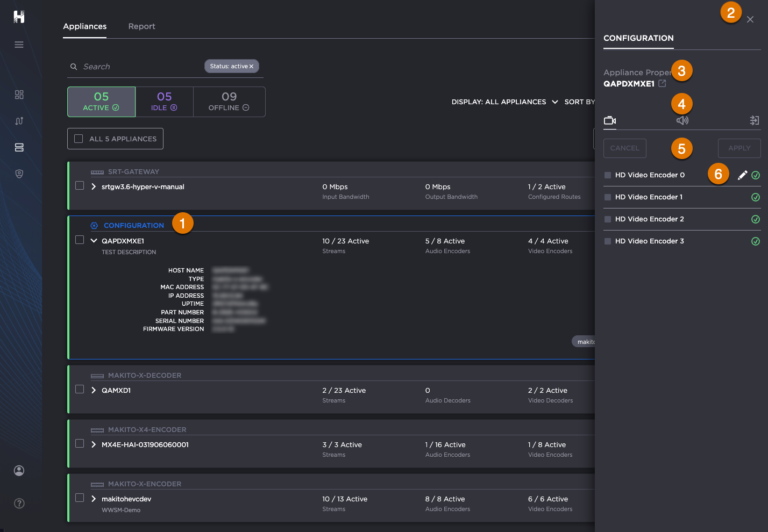
Task: Remove the Status: active filter chip
Action: click(251, 67)
